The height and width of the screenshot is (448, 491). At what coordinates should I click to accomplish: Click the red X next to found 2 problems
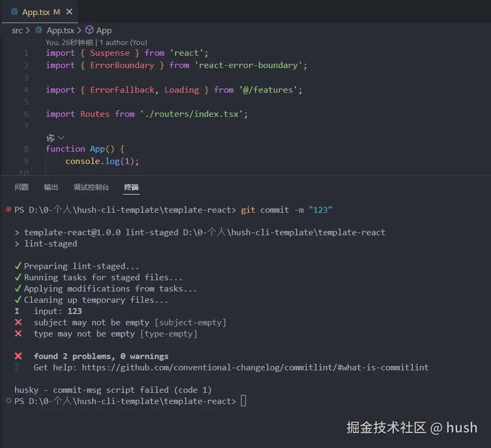pos(17,356)
